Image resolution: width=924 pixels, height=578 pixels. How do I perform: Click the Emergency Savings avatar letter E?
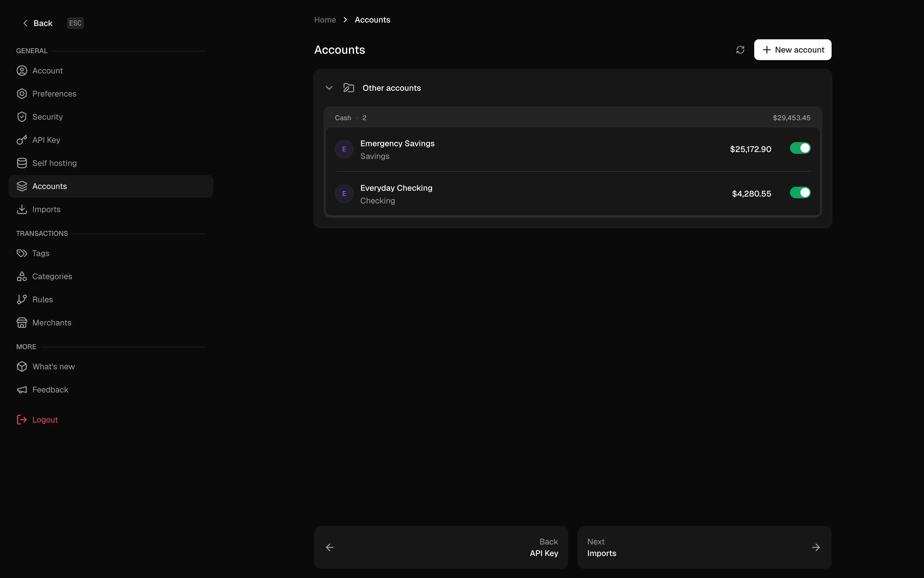(x=344, y=149)
